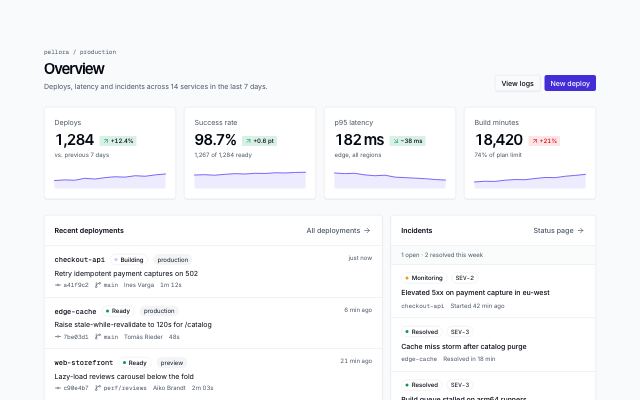Screen dimensions: 640x400
Task: Click 'Raise stale-while-revalidate to 120s for /catalog'
Action: [133, 324]
